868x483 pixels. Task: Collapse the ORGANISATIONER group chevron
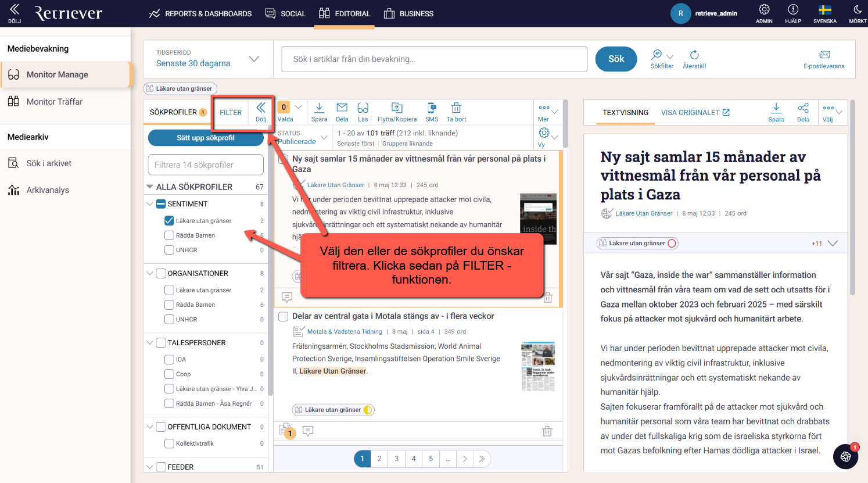(150, 273)
